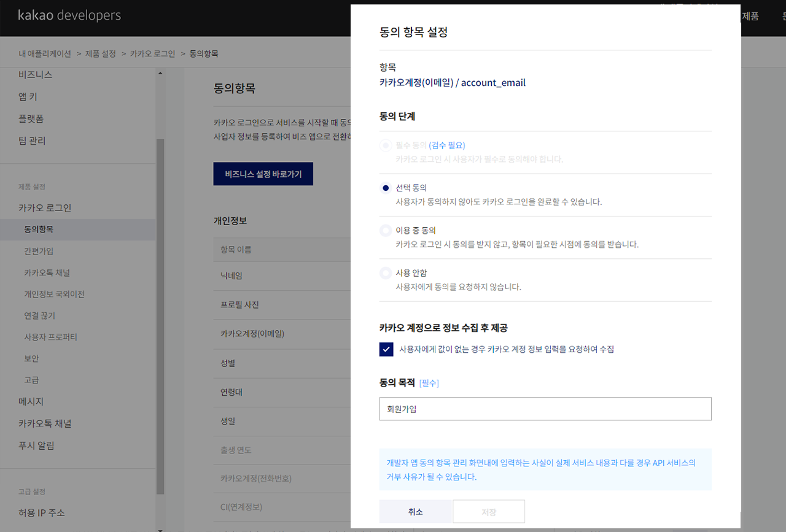Open 카카오톡 채널 under 카카오 로그인

(47, 272)
